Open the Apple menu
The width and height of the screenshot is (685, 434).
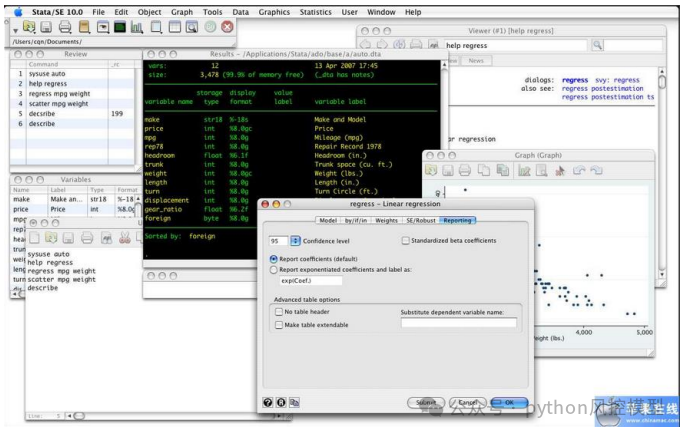[17, 12]
